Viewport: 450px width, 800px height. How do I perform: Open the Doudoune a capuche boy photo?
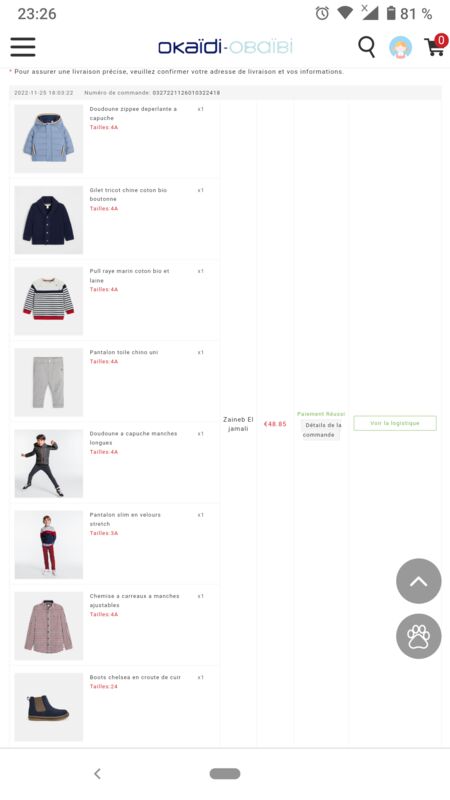(48, 463)
